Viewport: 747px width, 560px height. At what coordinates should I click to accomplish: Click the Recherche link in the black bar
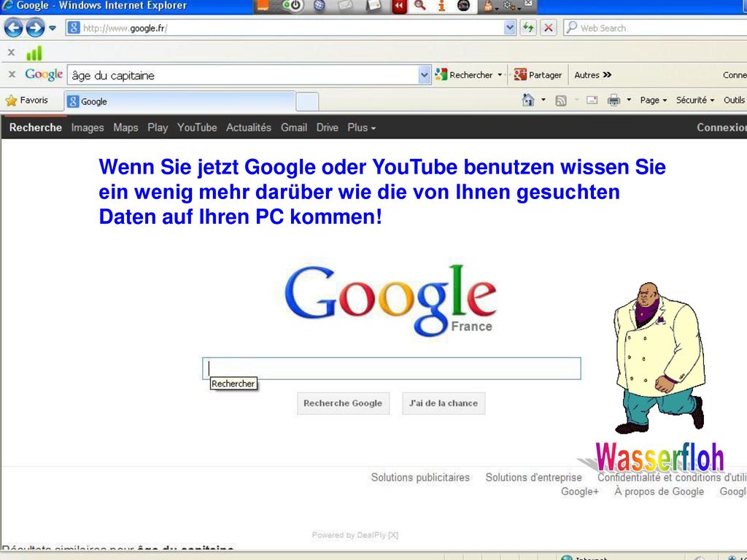[x=36, y=127]
